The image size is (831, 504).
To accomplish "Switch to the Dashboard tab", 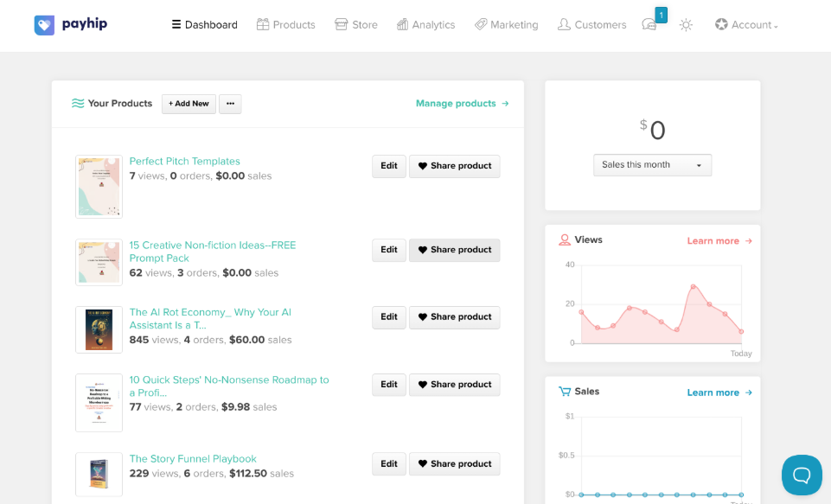I will (204, 24).
